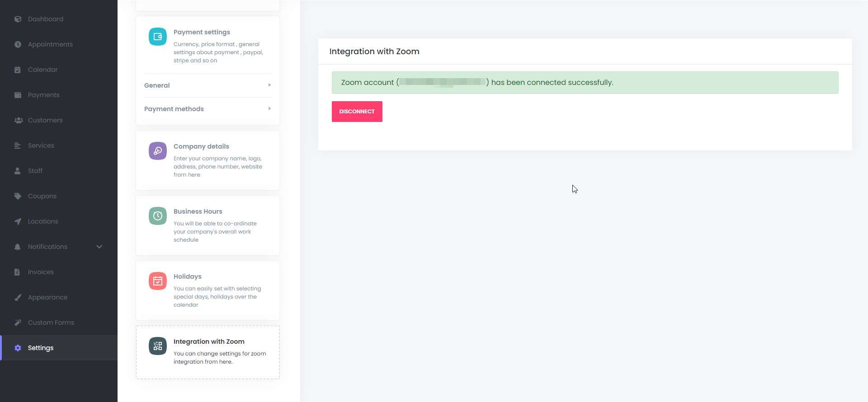
Task: Open the Customers sidebar item
Action: click(x=45, y=120)
